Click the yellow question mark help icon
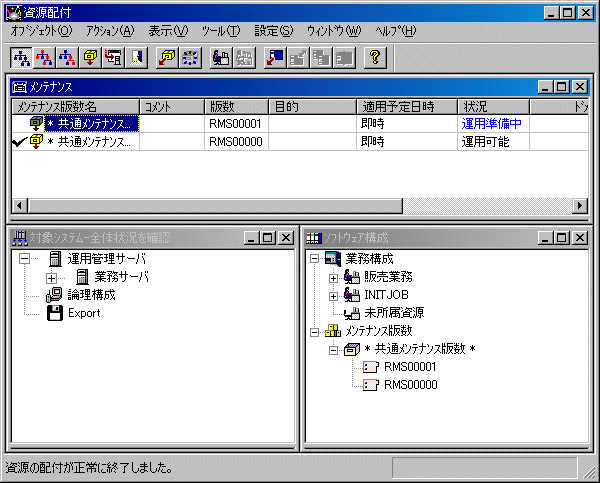Viewport: 600px width, 483px height. point(375,58)
